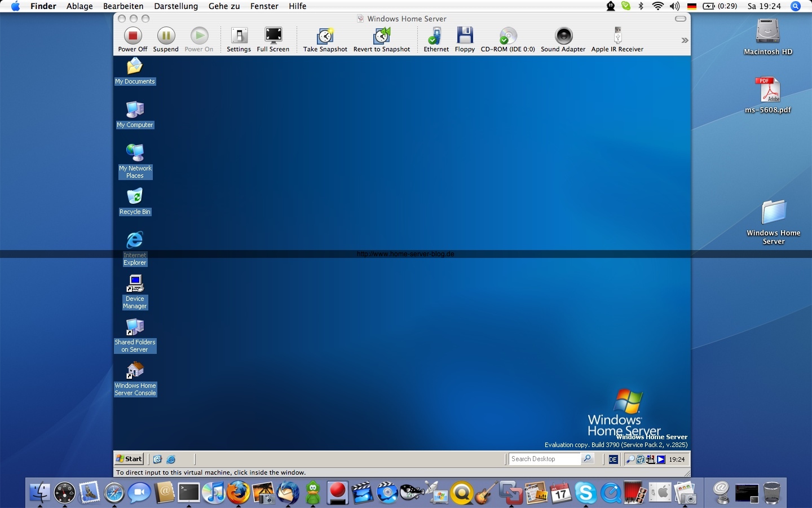Open the Windows Start menu
The height and width of the screenshot is (508, 812).
tap(129, 459)
